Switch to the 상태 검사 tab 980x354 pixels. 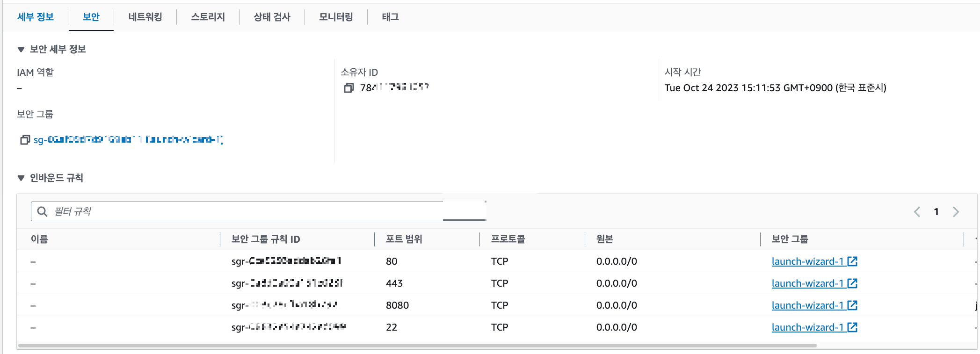pos(272,17)
